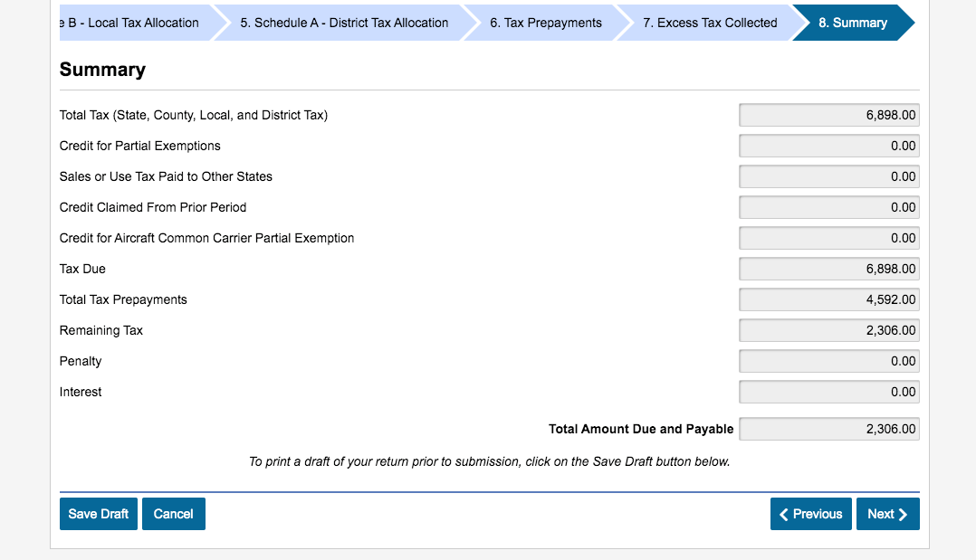976x560 pixels.
Task: Open the Excess Tax Collected step
Action: pyautogui.click(x=710, y=23)
